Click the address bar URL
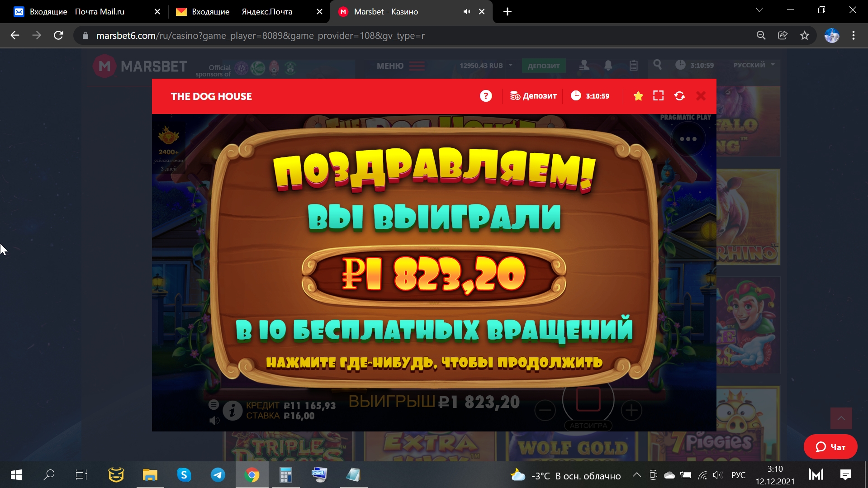 click(261, 36)
